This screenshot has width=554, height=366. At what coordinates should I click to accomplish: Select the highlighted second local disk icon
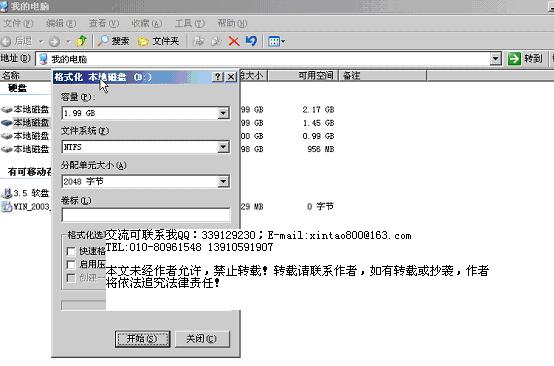(x=6, y=123)
